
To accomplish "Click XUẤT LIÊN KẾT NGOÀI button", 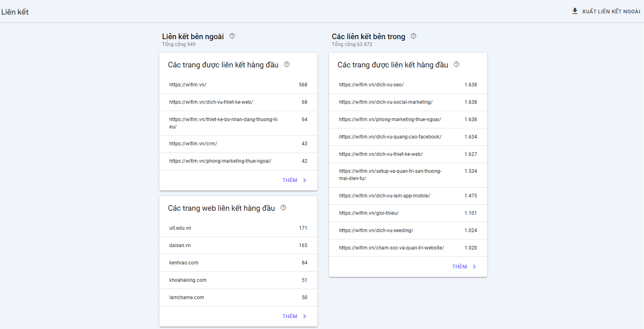I will [x=606, y=11].
